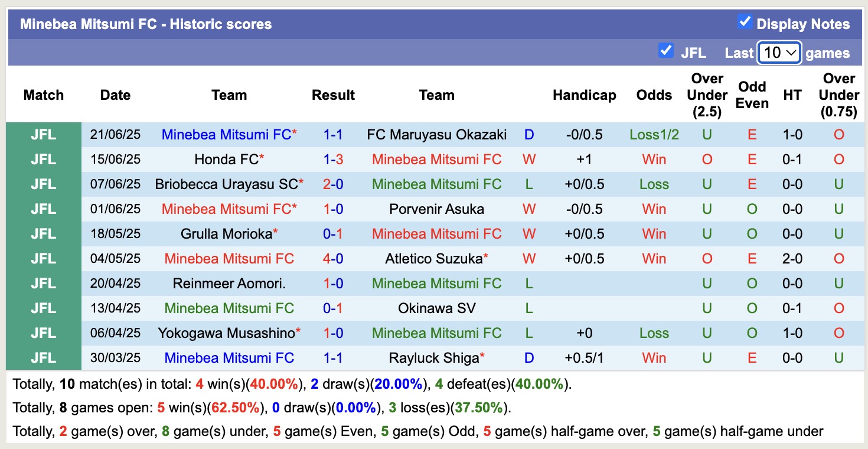Click JFL league cell for 21/06/25 match
The height and width of the screenshot is (449, 868).
[x=44, y=135]
